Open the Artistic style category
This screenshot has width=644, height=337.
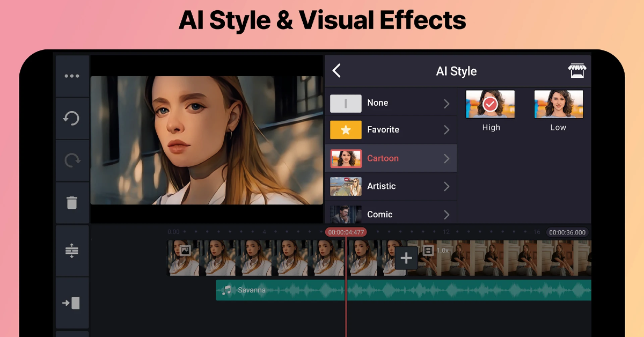(381, 186)
